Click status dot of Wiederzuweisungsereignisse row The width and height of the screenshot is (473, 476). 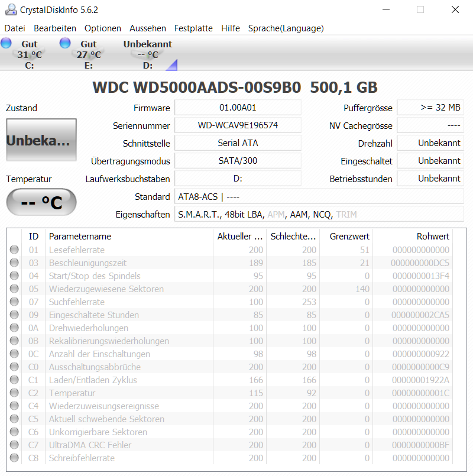[x=14, y=406]
